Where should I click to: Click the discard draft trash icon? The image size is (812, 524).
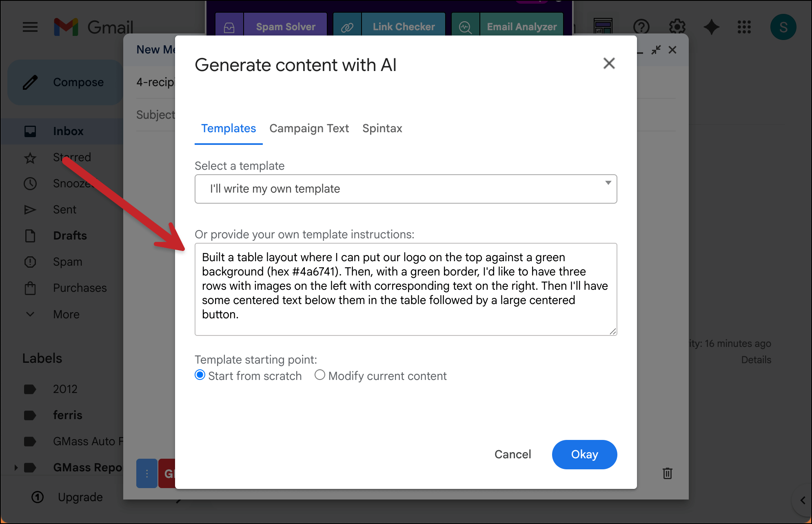pyautogui.click(x=668, y=473)
